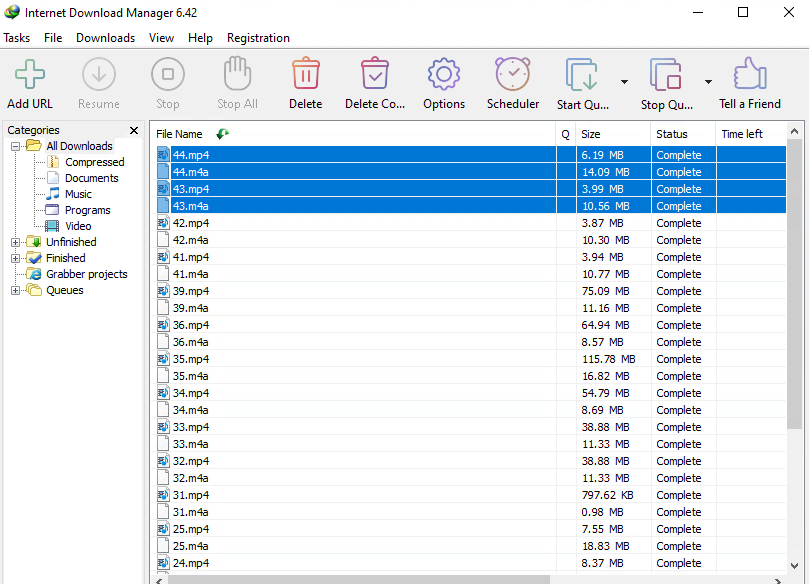
Task: Select the Compressed category label
Action: (x=95, y=162)
